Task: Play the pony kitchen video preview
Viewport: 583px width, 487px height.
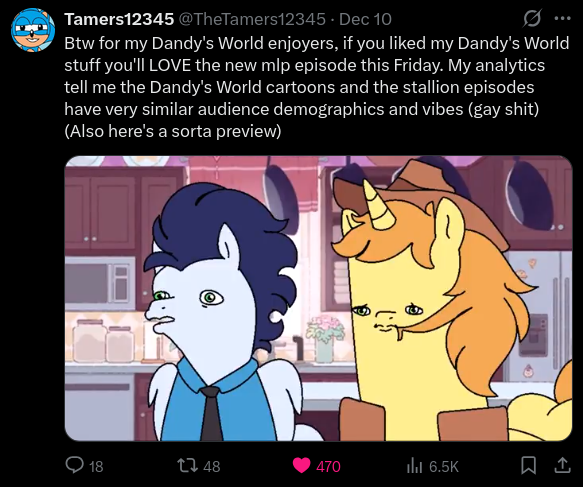Action: (x=318, y=298)
